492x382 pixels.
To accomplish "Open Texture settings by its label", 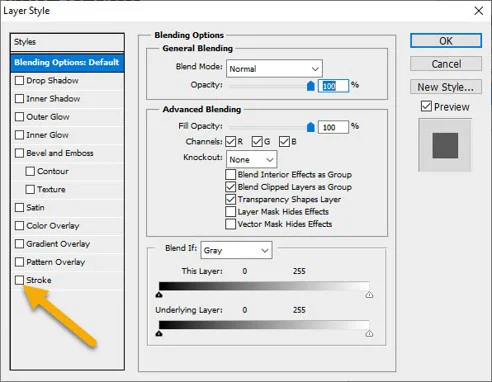I will [51, 189].
